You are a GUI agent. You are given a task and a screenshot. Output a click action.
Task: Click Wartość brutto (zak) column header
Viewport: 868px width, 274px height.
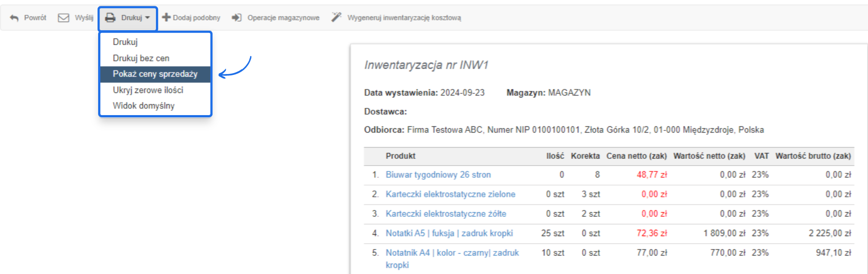[813, 156]
